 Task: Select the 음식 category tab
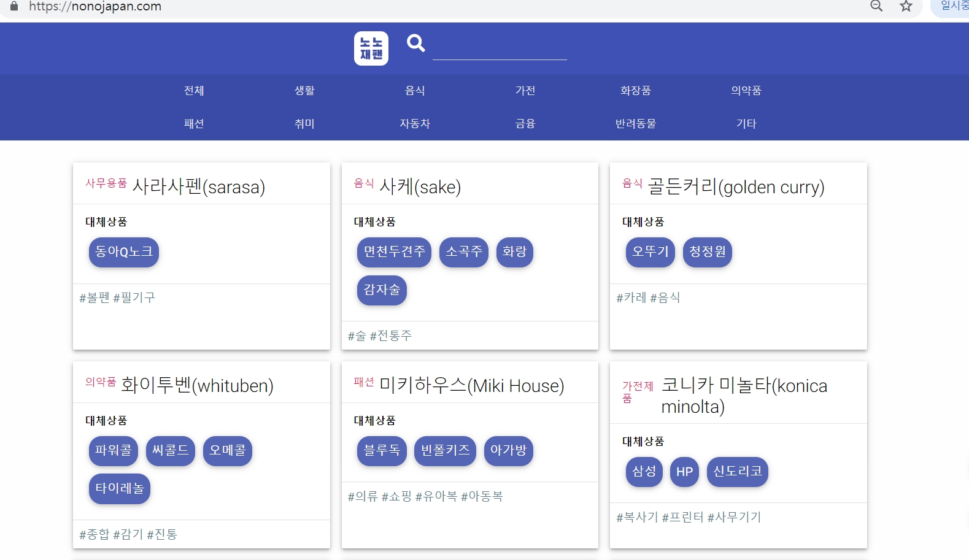pos(415,91)
